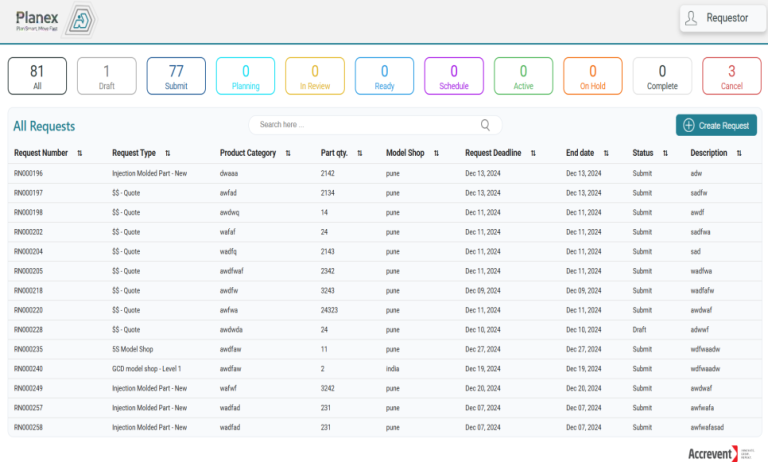
Task: Sort by Request Number column icon
Action: click(79, 153)
